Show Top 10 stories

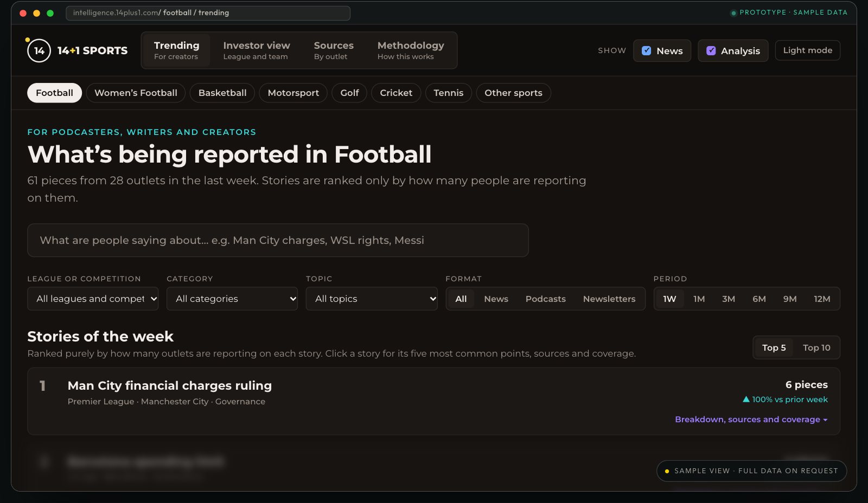816,347
